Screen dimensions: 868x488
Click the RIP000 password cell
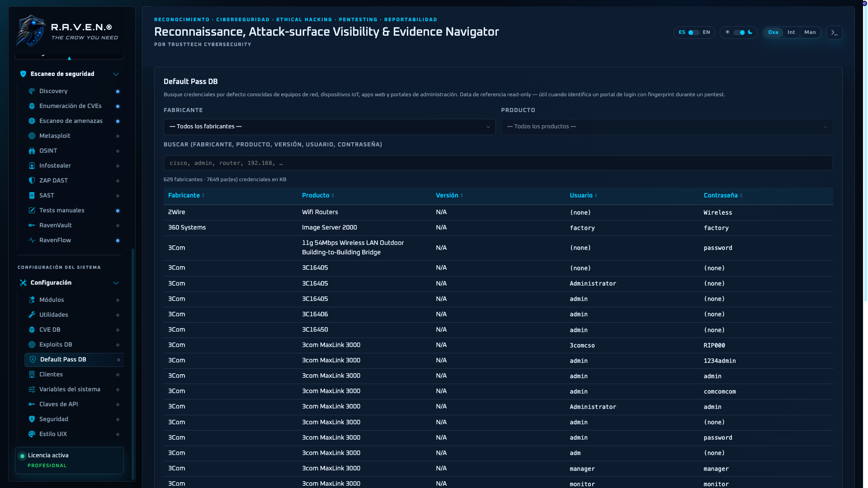[714, 346]
